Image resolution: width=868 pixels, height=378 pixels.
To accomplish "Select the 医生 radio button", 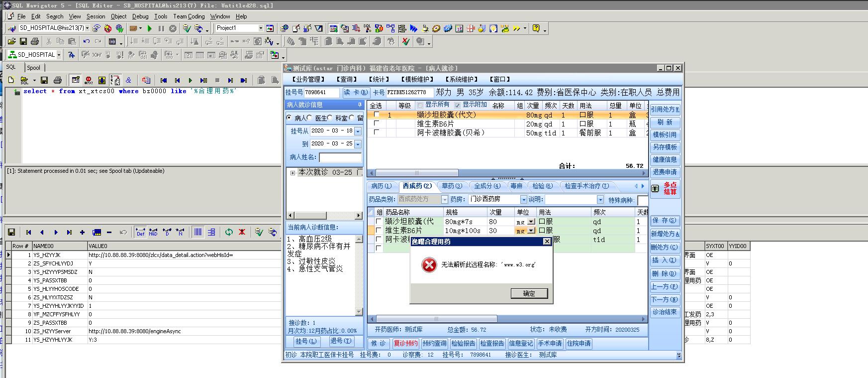I will [309, 118].
